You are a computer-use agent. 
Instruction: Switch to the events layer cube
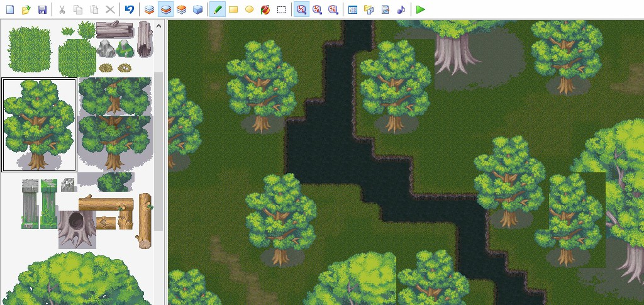(197, 9)
